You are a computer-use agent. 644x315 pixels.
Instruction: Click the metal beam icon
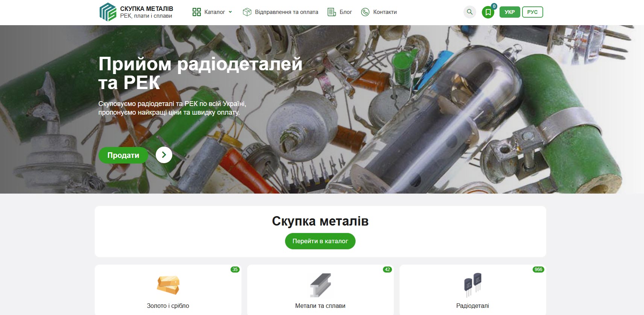pyautogui.click(x=320, y=285)
